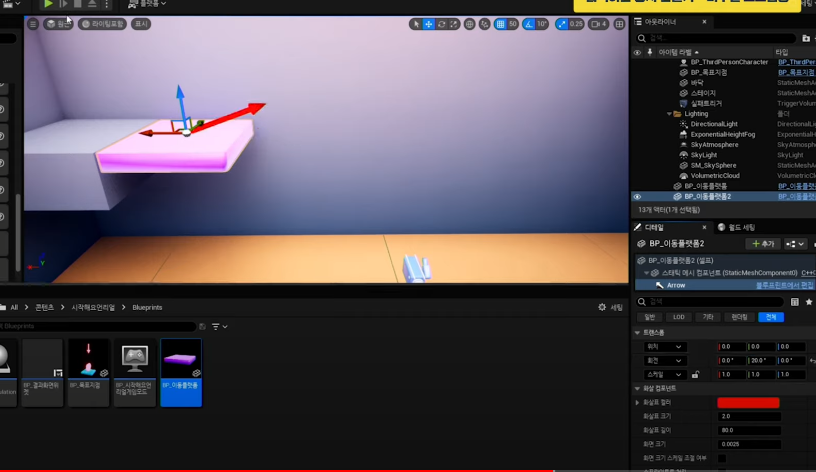Select 바닥 actor in outliner
The image size is (816, 472).
click(x=697, y=83)
